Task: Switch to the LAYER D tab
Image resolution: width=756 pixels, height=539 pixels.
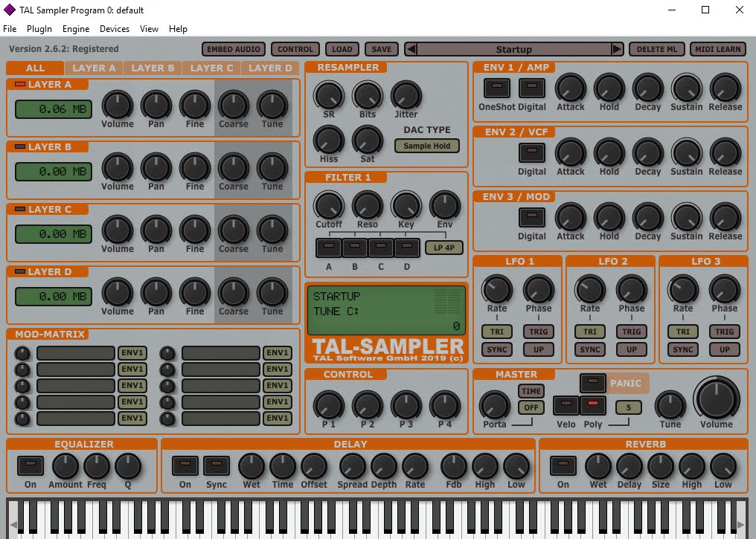Action: [270, 68]
